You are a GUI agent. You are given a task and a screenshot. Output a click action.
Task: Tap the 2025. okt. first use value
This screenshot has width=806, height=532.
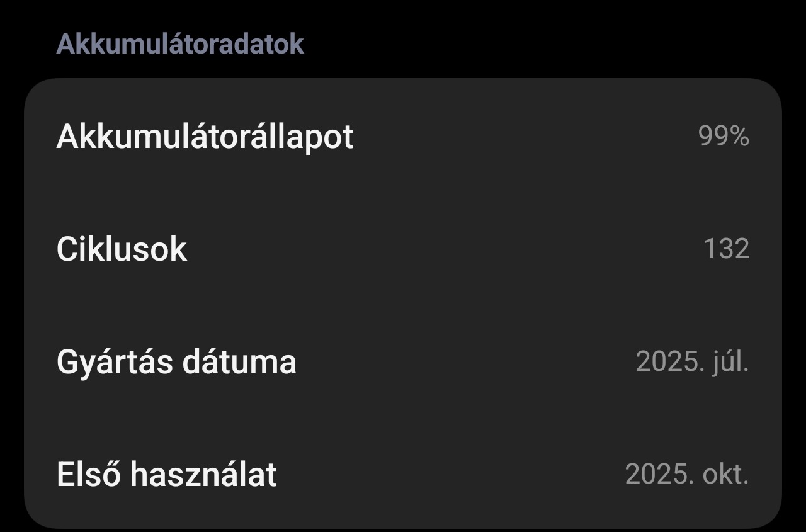pos(687,474)
